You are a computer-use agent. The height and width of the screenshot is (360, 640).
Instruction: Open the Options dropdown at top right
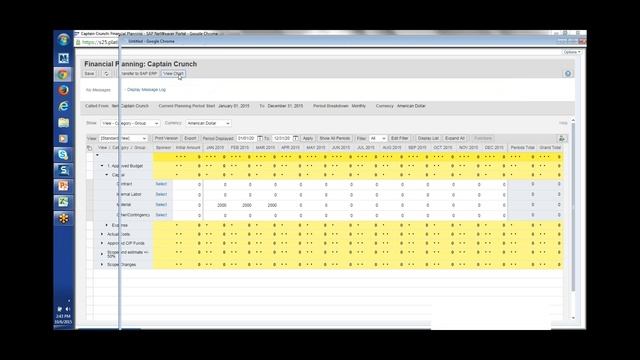(572, 52)
